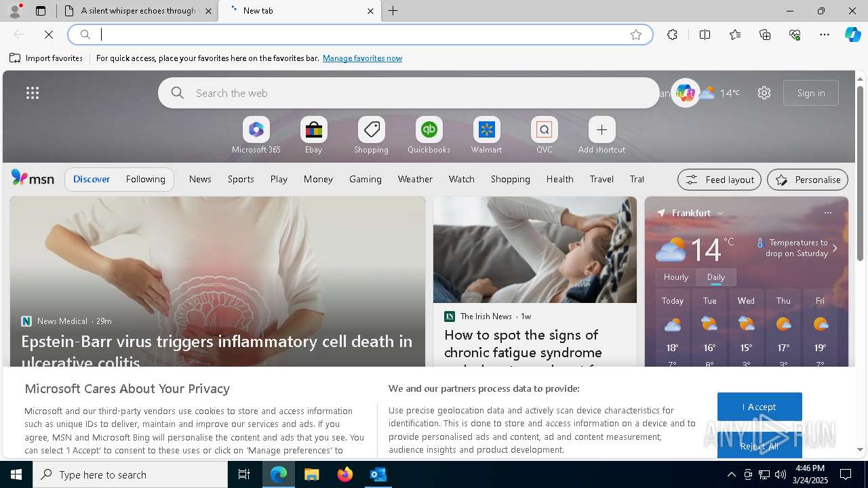Click the Personalise button
The height and width of the screenshot is (488, 868).
click(x=808, y=180)
